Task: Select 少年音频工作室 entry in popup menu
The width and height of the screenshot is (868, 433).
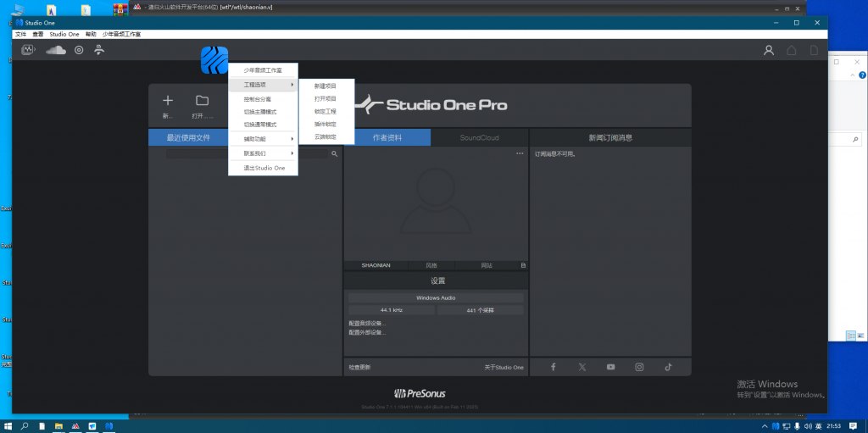Action: click(263, 70)
